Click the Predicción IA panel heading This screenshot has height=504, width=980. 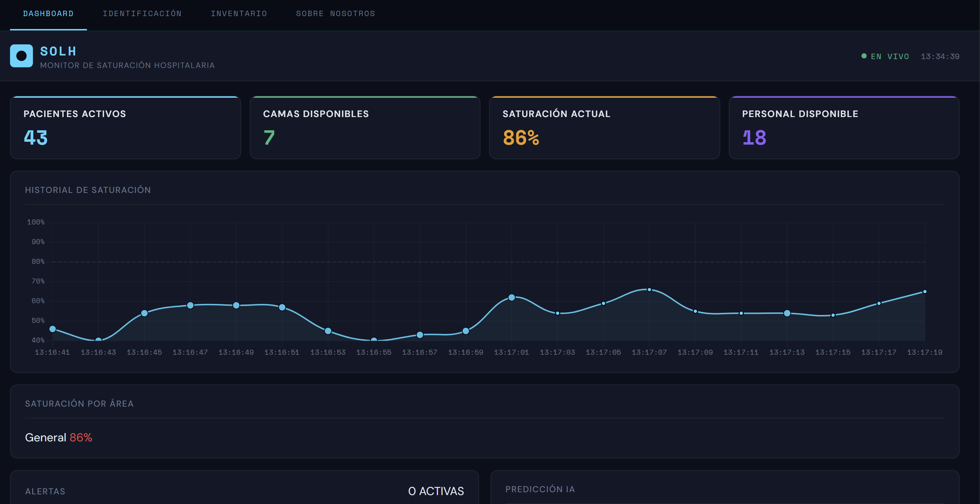[x=540, y=489]
